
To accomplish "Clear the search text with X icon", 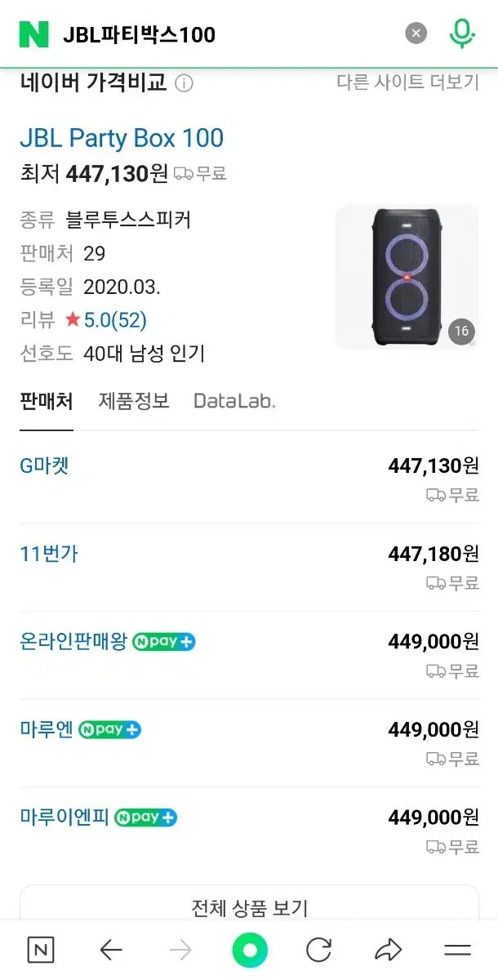I will pyautogui.click(x=416, y=33).
